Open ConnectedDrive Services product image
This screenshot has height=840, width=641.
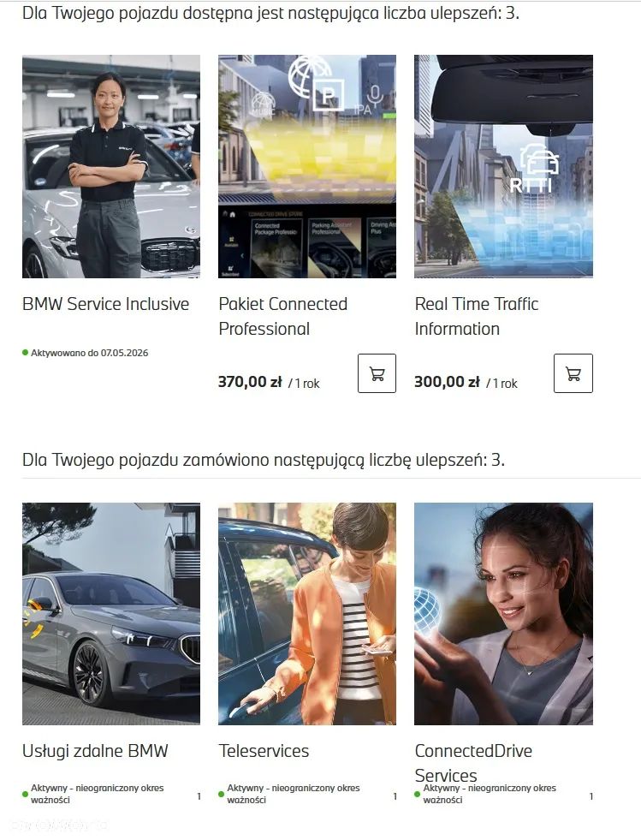pos(503,614)
